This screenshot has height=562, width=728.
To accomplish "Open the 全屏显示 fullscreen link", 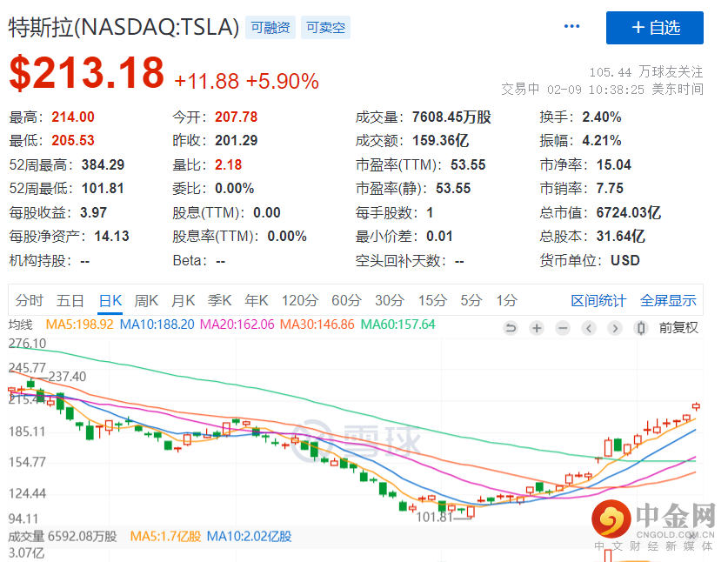I will [x=668, y=300].
